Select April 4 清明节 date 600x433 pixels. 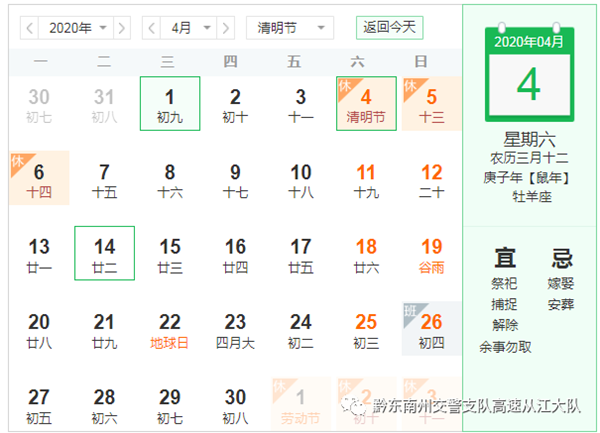pyautogui.click(x=366, y=104)
